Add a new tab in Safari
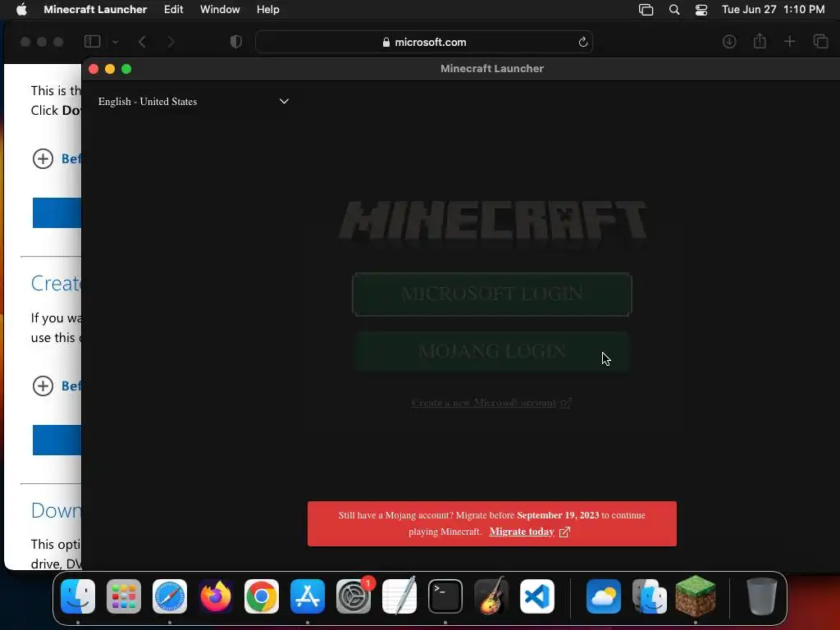The image size is (840, 630). [790, 41]
